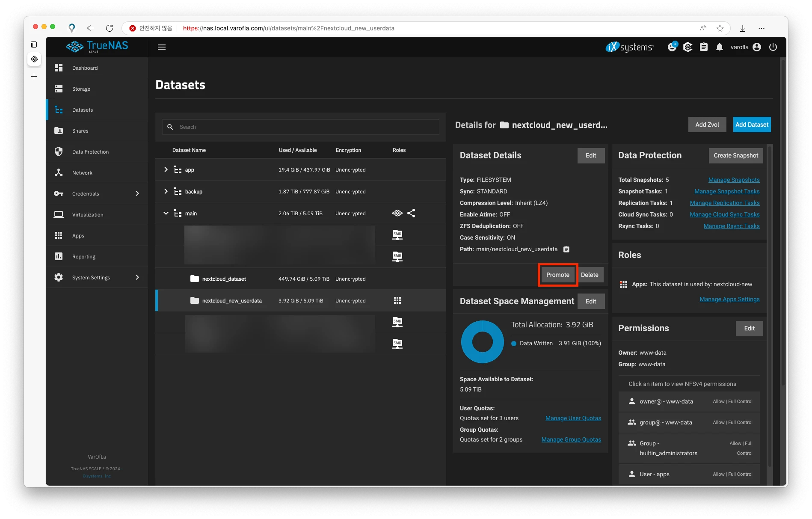Image resolution: width=812 pixels, height=519 pixels.
Task: Click the share icon on main dataset row
Action: coord(411,213)
